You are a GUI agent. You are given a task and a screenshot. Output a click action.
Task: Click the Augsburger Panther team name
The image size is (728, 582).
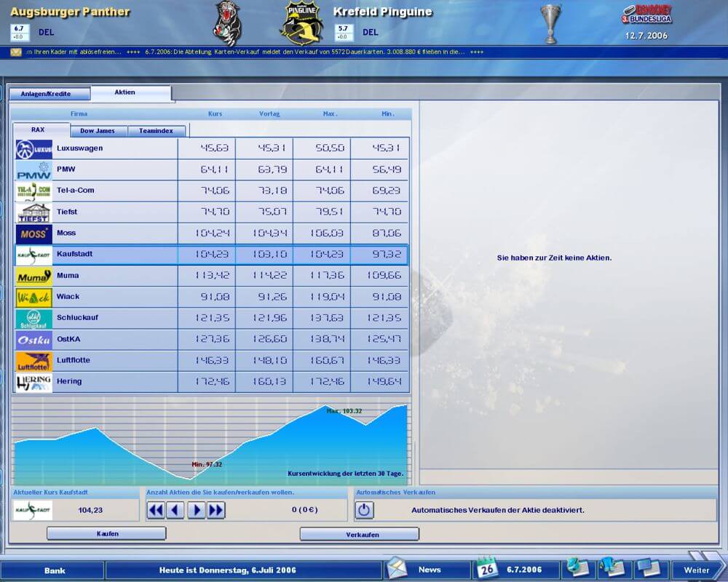pos(70,12)
